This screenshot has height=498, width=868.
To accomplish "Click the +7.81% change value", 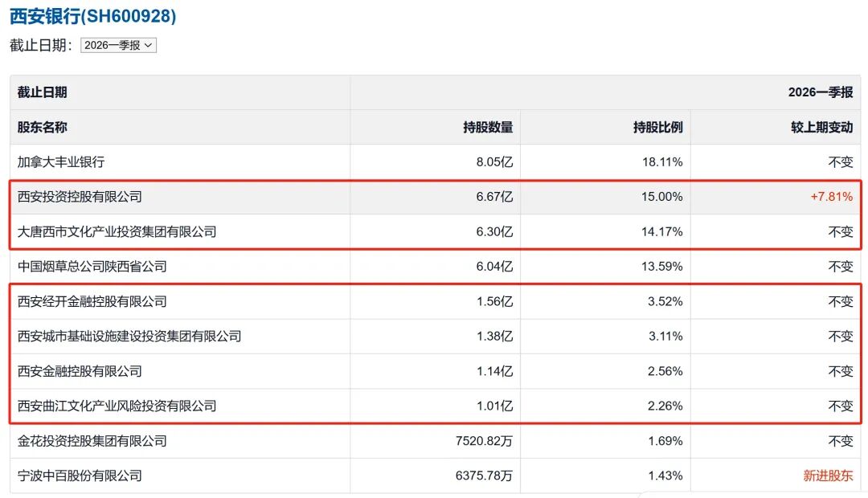I will (x=832, y=197).
